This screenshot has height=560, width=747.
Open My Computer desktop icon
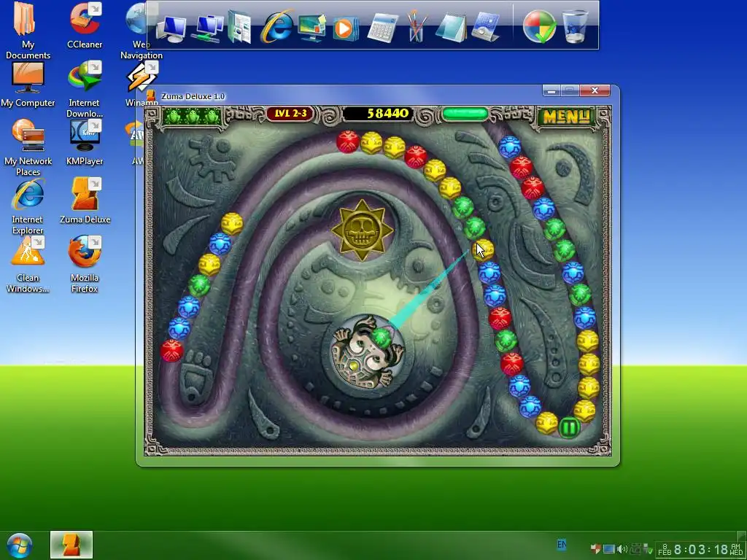tap(28, 85)
